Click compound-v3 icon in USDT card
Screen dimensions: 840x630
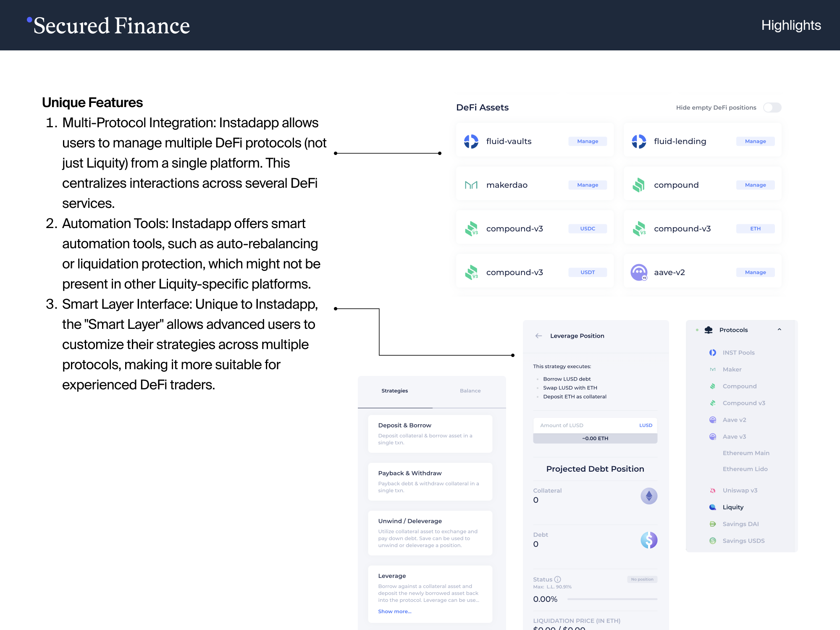coord(471,272)
